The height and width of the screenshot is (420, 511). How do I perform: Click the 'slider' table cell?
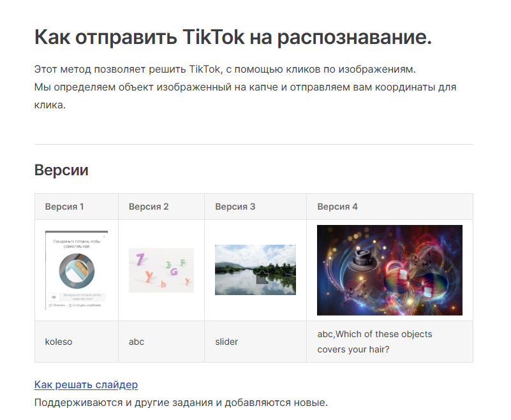[x=255, y=342]
